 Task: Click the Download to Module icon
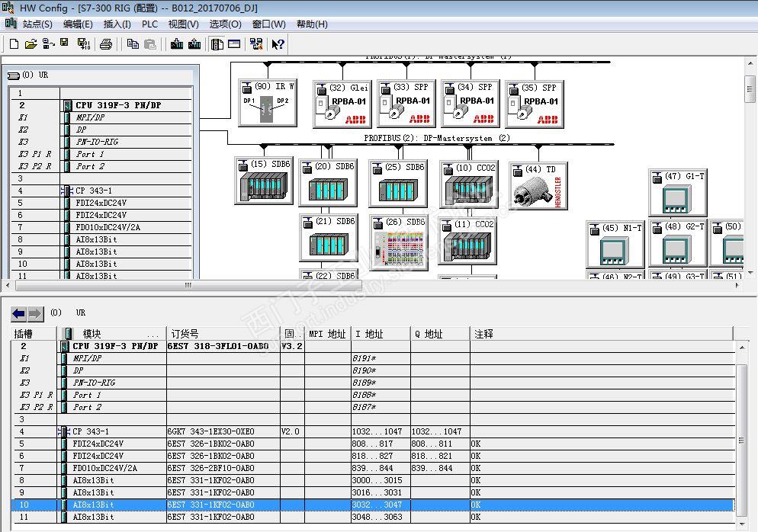pos(177,44)
